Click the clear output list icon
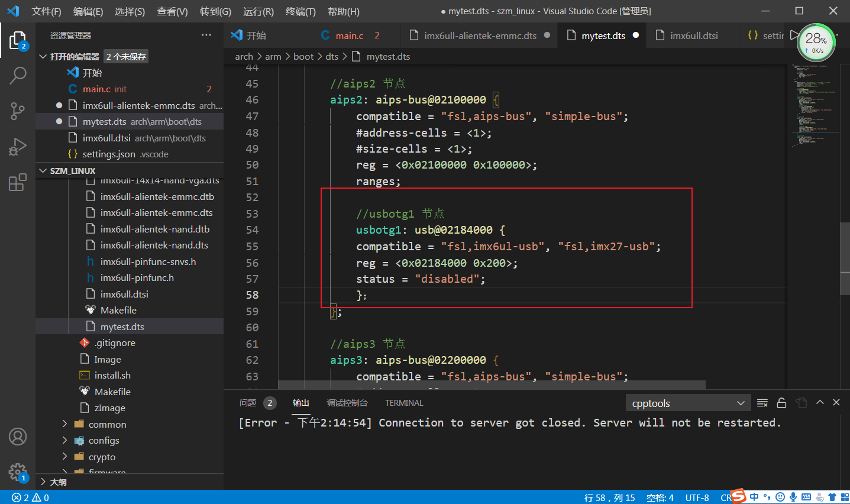The width and height of the screenshot is (850, 504). pos(762,403)
